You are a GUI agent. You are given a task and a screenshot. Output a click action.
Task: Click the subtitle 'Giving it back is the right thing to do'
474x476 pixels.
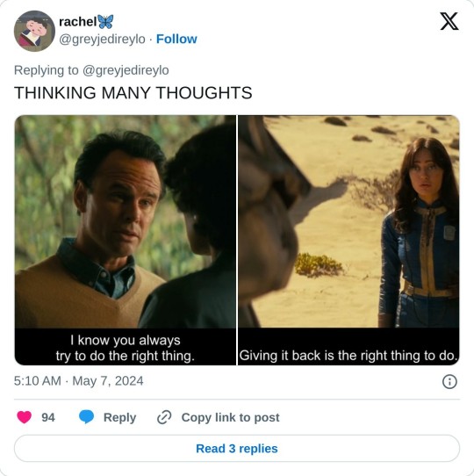[x=348, y=356]
